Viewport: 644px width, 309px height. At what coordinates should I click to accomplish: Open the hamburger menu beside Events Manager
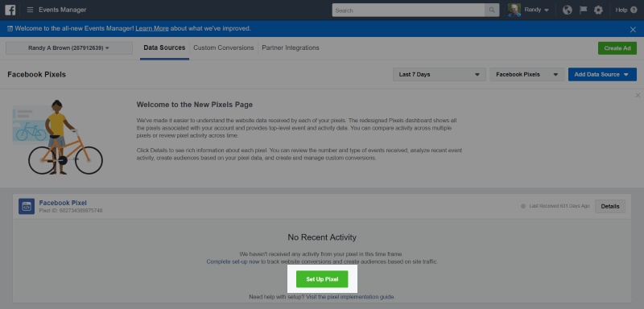pyautogui.click(x=30, y=10)
